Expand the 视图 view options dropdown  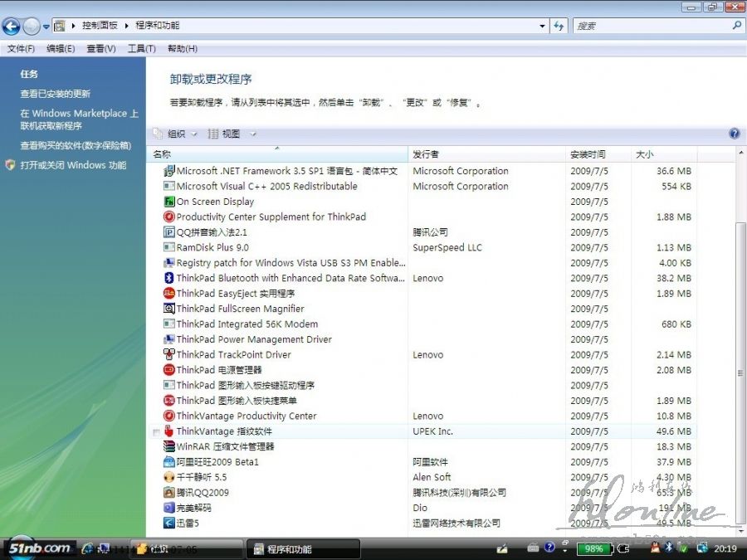click(253, 134)
